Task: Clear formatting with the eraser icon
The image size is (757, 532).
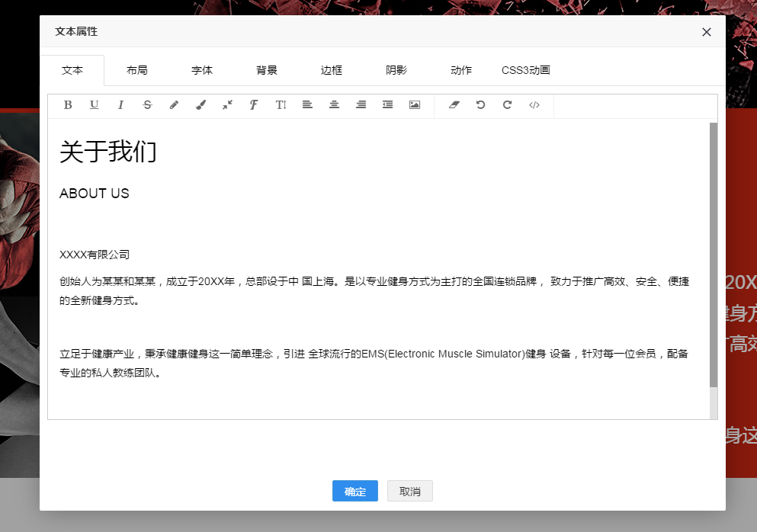Action: click(x=454, y=105)
